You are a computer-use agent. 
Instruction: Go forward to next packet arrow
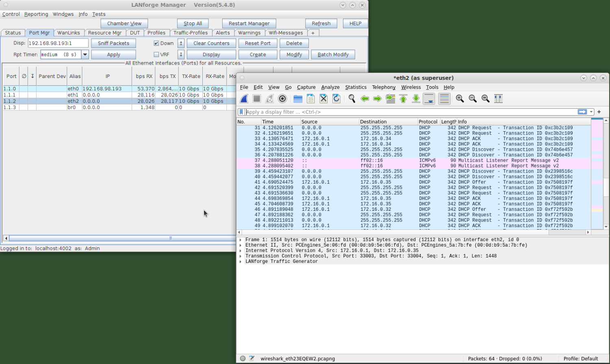(x=378, y=99)
